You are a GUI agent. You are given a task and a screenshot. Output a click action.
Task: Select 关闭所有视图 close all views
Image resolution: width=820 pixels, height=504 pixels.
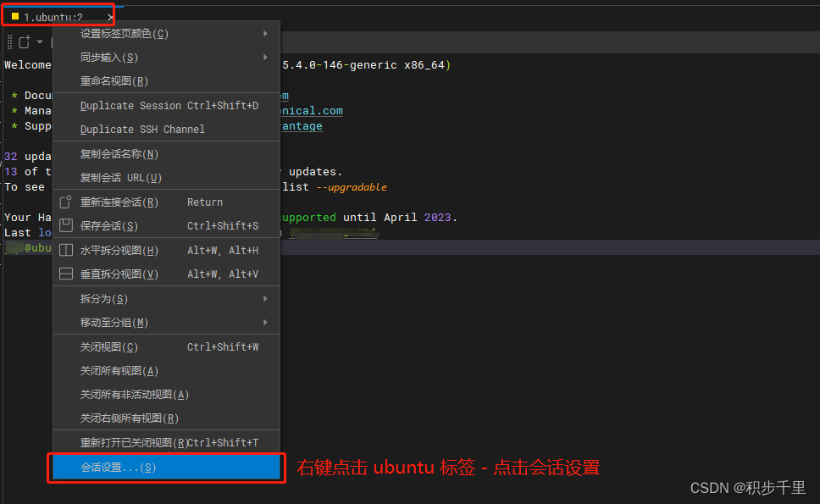166,371
